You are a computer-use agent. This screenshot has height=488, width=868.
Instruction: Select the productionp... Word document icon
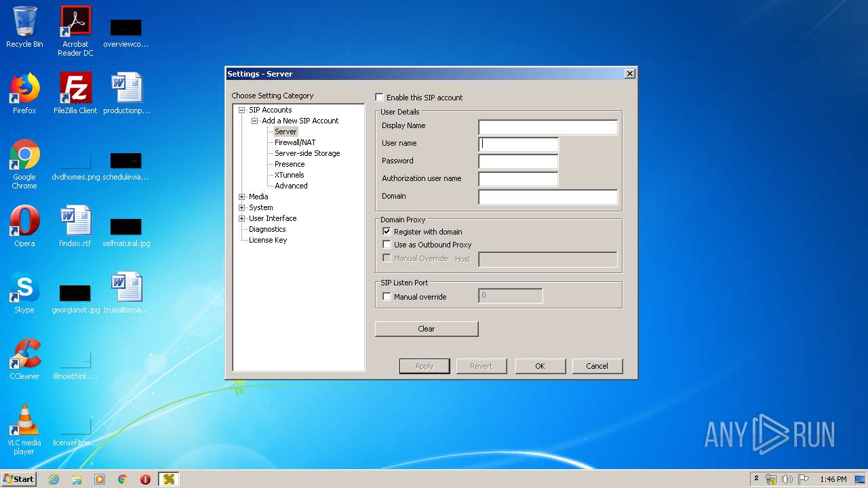[x=126, y=94]
